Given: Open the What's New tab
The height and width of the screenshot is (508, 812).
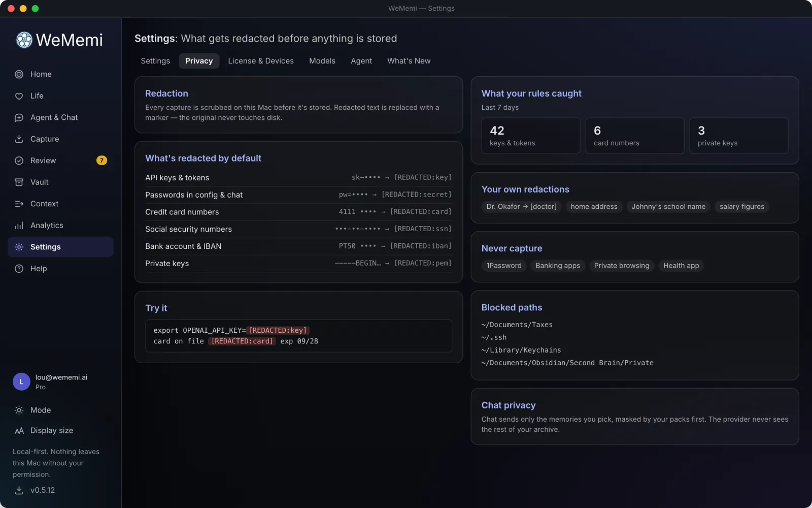Looking at the screenshot, I should pyautogui.click(x=409, y=61).
